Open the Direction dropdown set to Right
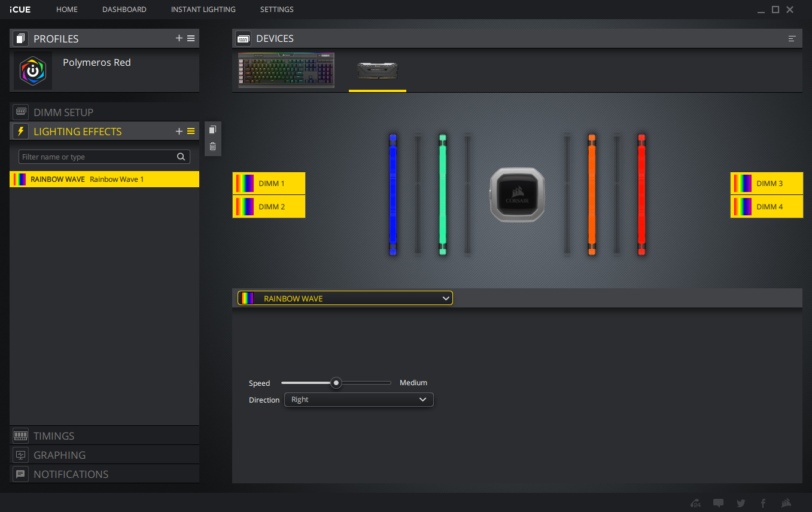Screen dimensions: 812x512 358,400
